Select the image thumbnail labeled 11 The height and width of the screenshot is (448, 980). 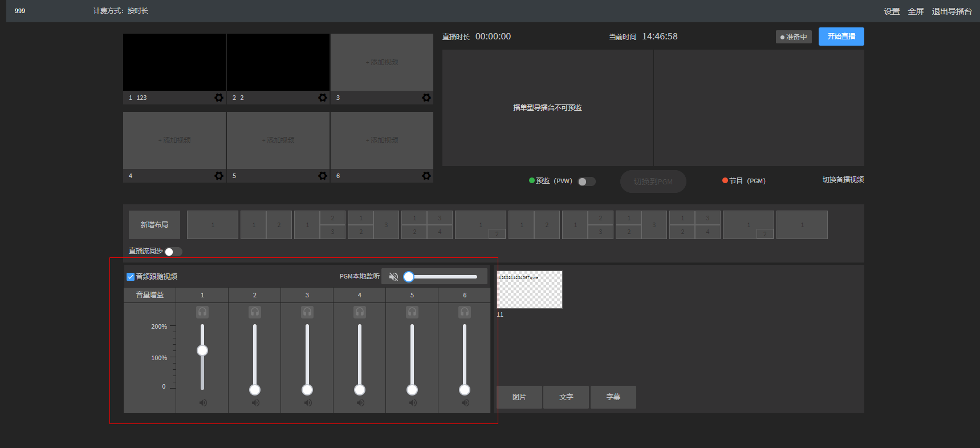coord(530,290)
